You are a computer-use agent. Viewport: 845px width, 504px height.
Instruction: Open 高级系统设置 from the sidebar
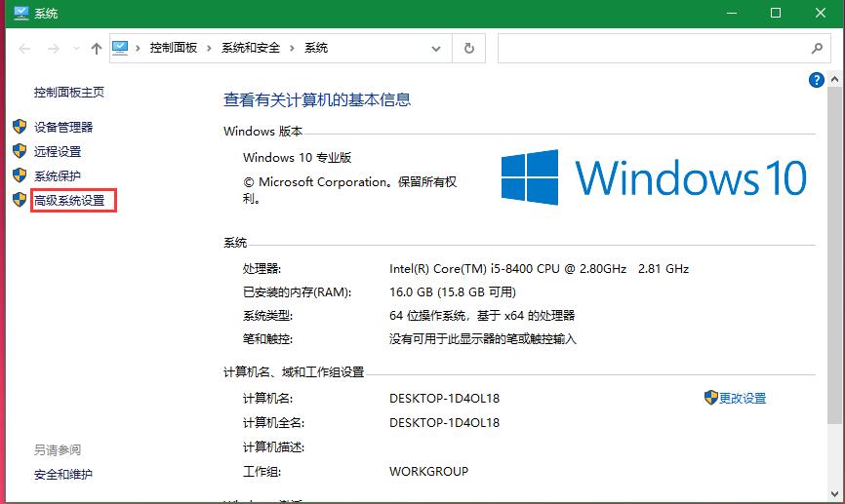[x=69, y=200]
